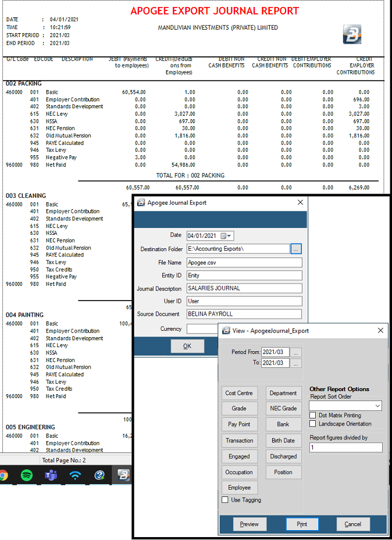Image resolution: width=392 pixels, height=540 pixels.
Task: Click the 003 CLEANING section heading
Action: coord(26,196)
